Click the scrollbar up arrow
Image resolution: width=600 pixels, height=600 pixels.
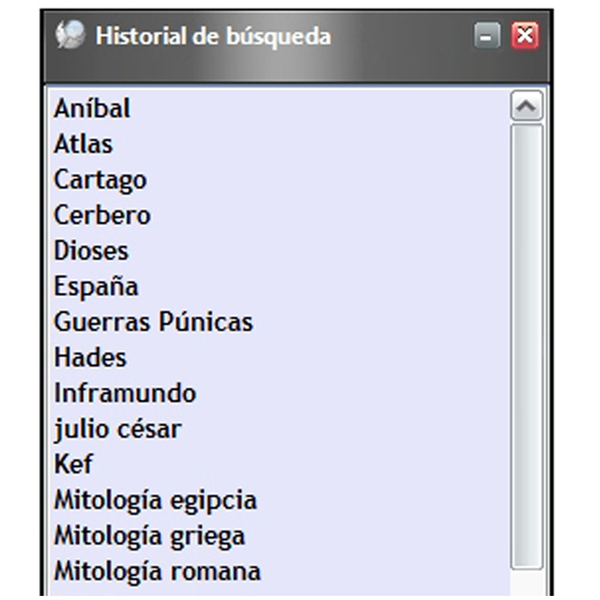[527, 106]
